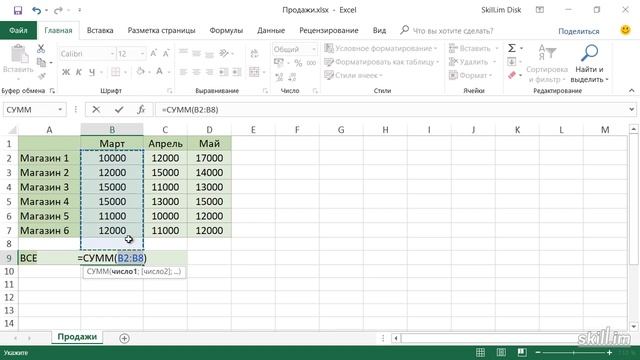Select cell C2 with value 12000

(165, 158)
